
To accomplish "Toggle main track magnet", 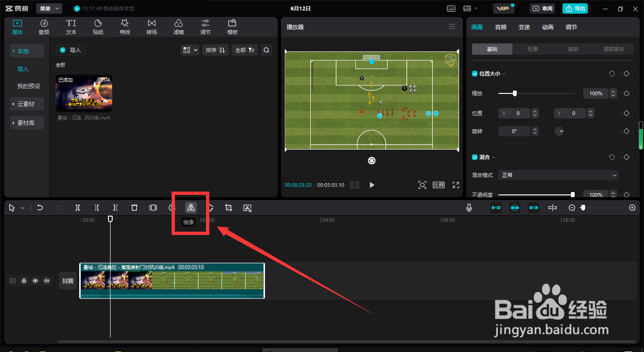I will point(496,208).
